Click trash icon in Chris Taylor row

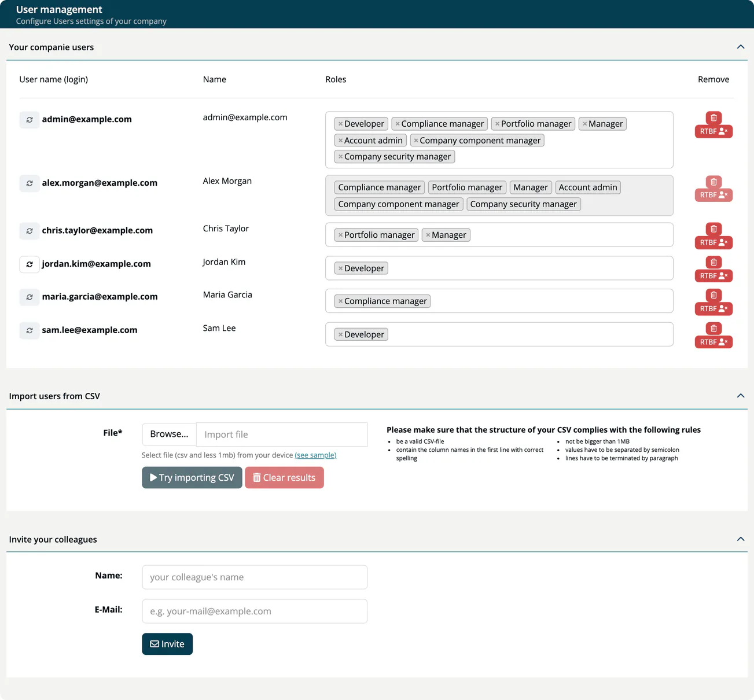point(713,229)
